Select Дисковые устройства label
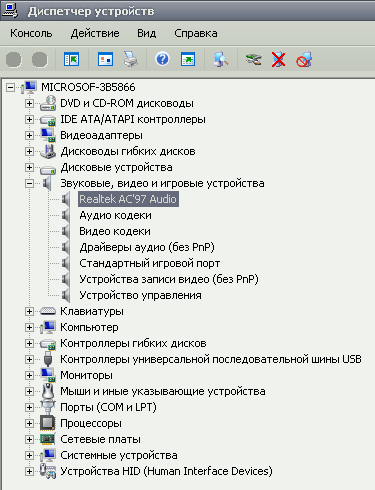 click(x=116, y=167)
